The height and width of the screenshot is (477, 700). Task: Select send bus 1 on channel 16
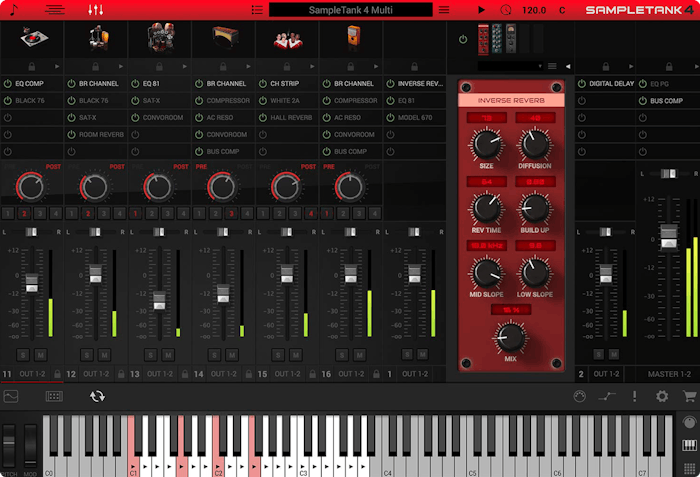[x=327, y=213]
